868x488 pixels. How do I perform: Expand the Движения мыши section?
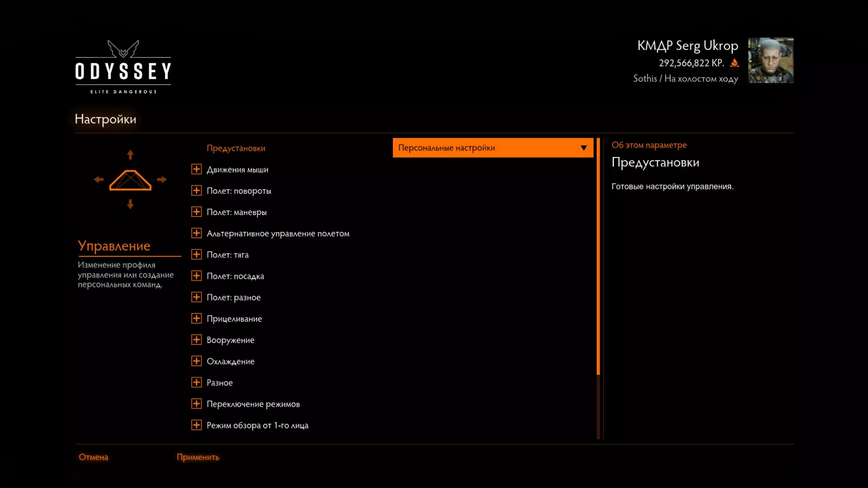(196, 169)
